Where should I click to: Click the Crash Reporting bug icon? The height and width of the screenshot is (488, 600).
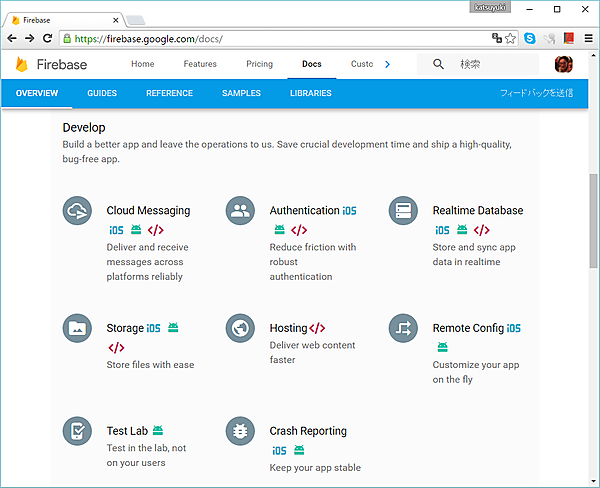[240, 431]
